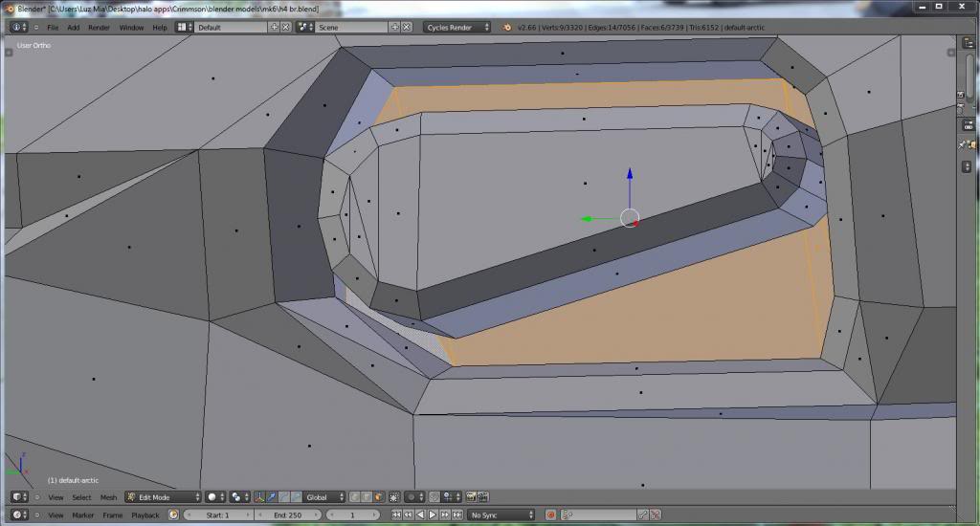
Task: Click the End 250 frame field
Action: pyautogui.click(x=288, y=515)
